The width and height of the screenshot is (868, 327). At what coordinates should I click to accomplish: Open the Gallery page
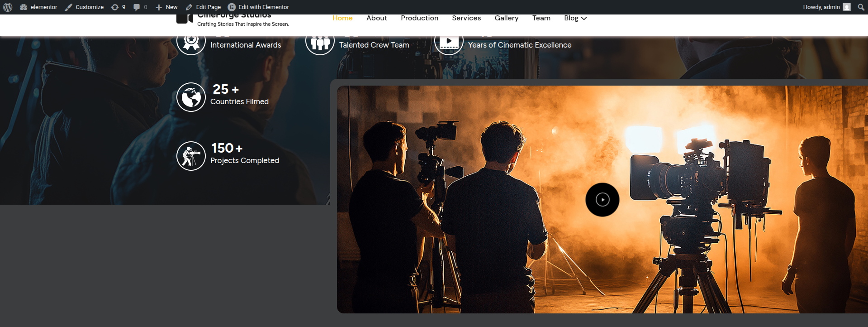pos(506,18)
